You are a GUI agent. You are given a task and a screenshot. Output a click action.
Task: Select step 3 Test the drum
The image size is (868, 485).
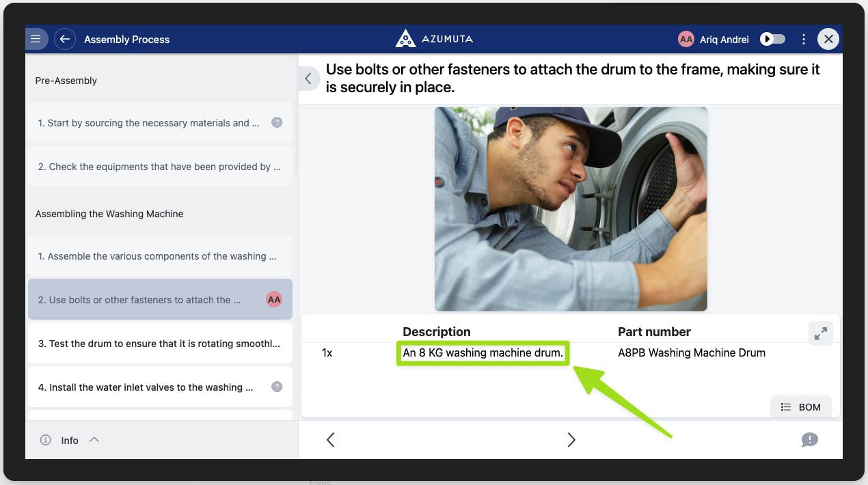coord(159,344)
